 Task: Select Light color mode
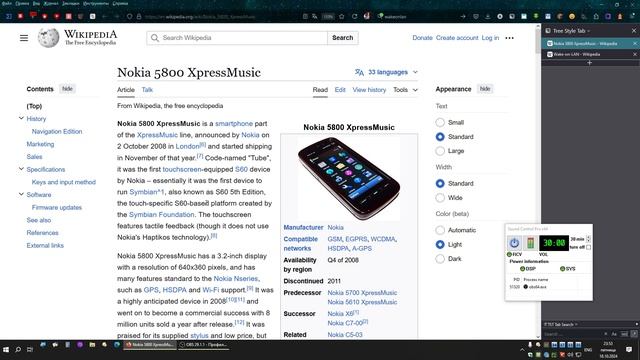pos(440,244)
